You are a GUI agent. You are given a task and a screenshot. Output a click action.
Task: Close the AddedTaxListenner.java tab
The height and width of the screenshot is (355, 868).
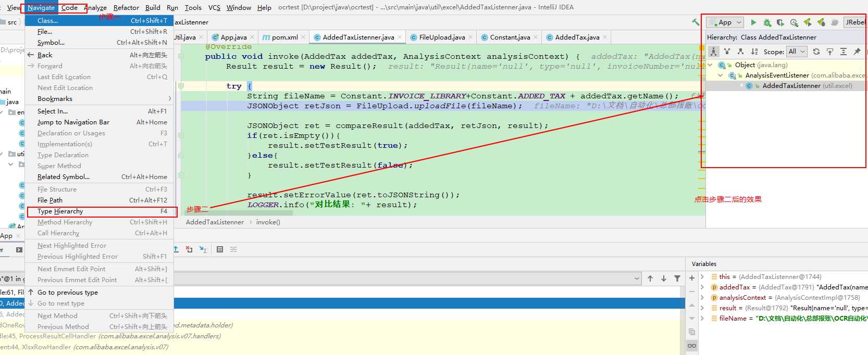[400, 37]
